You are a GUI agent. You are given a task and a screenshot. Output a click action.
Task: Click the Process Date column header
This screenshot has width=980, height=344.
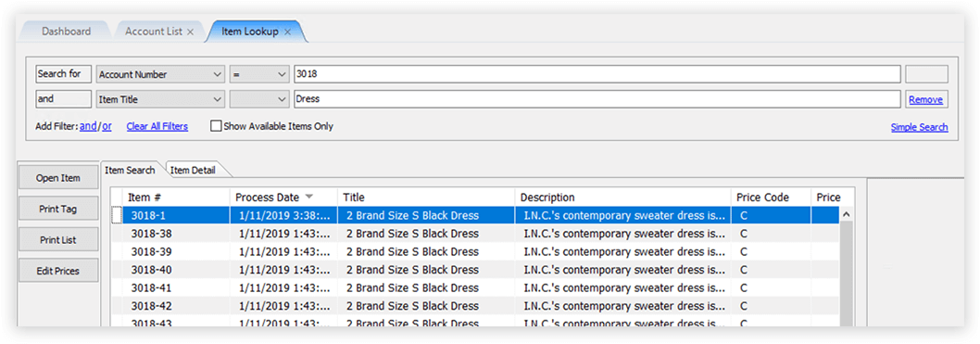pos(283,197)
